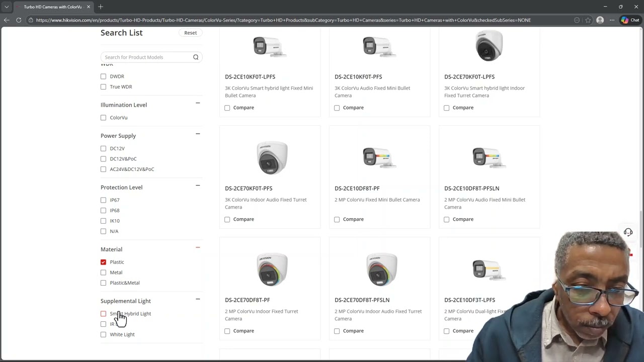
Task: Check the IP68 protection filter
Action: click(x=103, y=211)
